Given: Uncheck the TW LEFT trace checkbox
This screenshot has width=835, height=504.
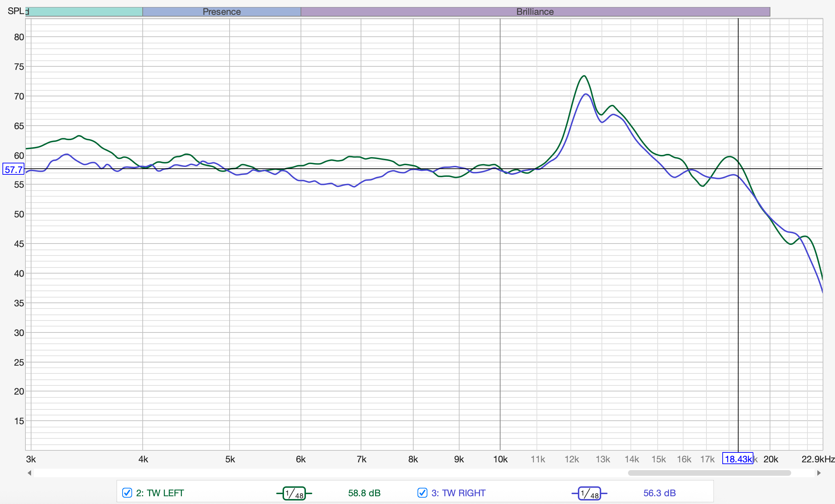Looking at the screenshot, I should [127, 493].
